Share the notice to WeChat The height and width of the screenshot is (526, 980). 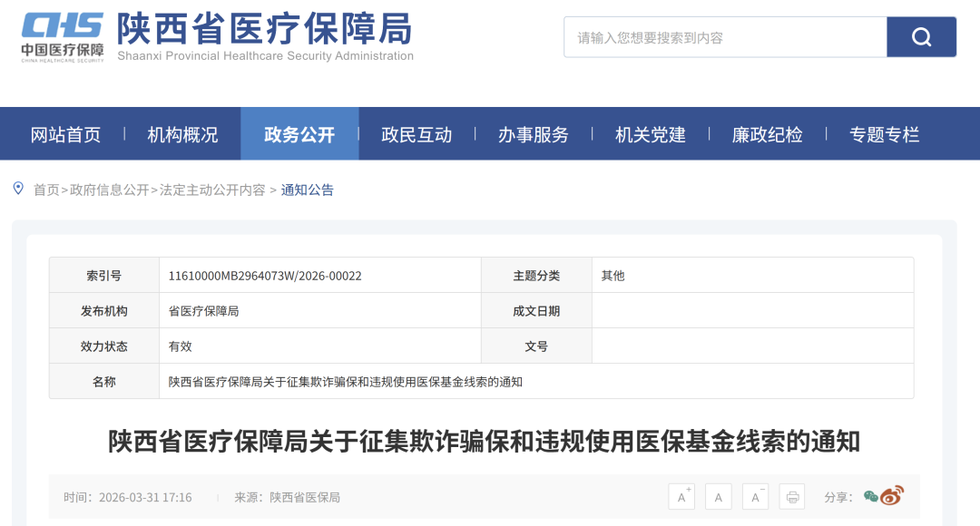point(871,496)
